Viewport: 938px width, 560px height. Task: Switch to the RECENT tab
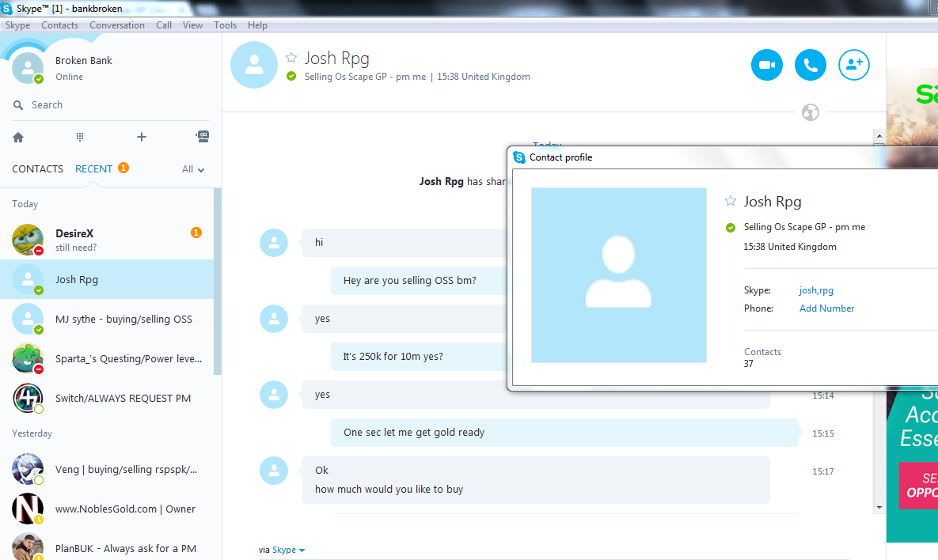click(93, 169)
